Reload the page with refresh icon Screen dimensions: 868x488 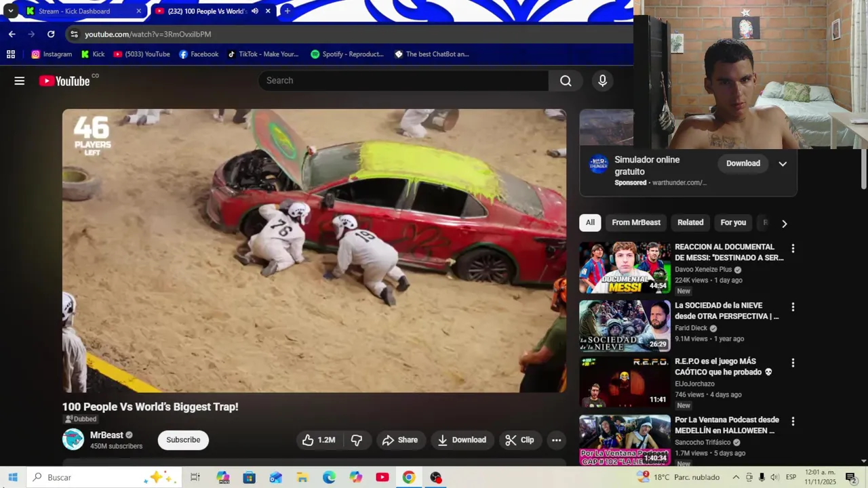click(51, 34)
